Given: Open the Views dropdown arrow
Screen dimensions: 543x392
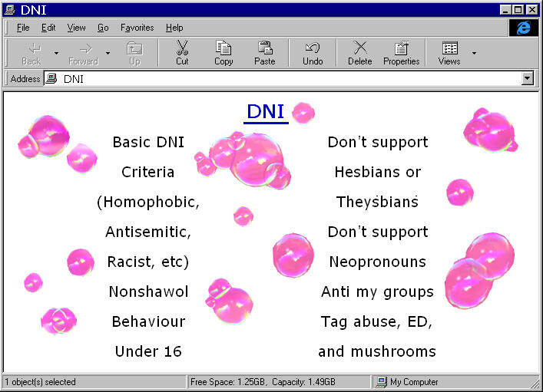Looking at the screenshot, I should coord(474,53).
